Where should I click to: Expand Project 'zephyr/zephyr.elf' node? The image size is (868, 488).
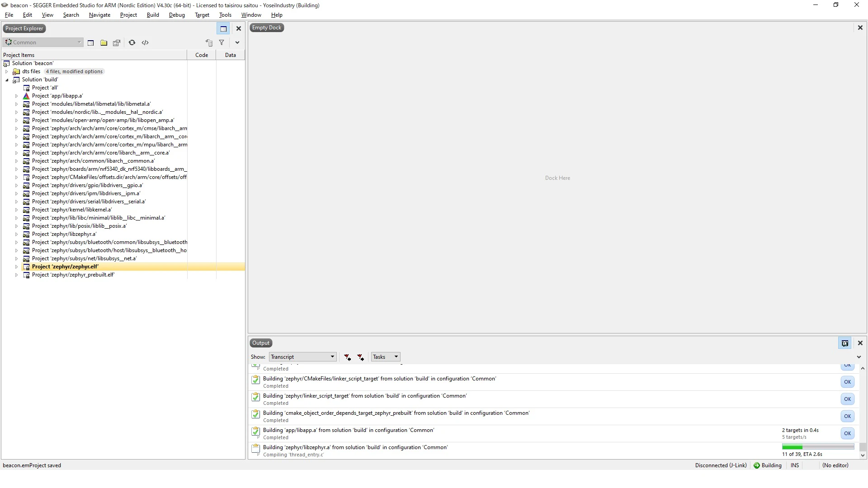pyautogui.click(x=17, y=267)
